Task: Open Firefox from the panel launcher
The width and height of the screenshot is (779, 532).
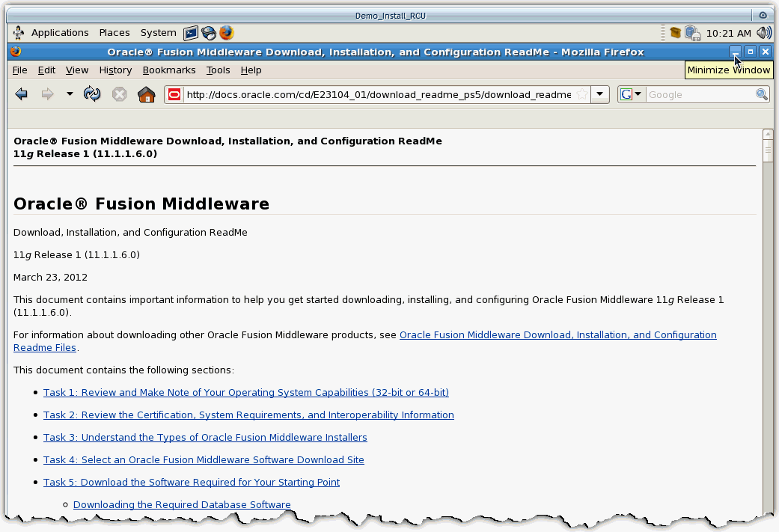Action: 226,33
